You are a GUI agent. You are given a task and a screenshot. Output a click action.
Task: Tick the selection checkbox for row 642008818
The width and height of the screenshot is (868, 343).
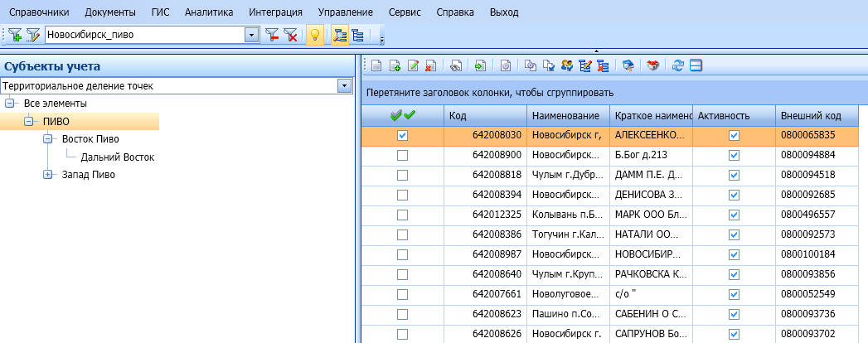[403, 174]
